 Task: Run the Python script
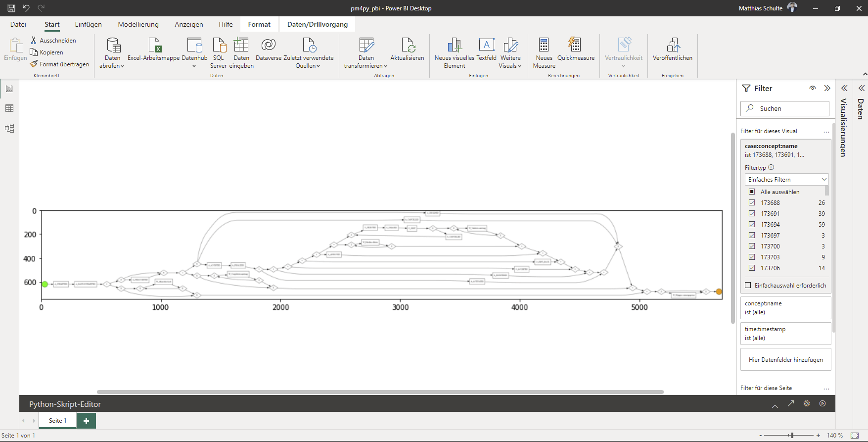click(x=822, y=403)
